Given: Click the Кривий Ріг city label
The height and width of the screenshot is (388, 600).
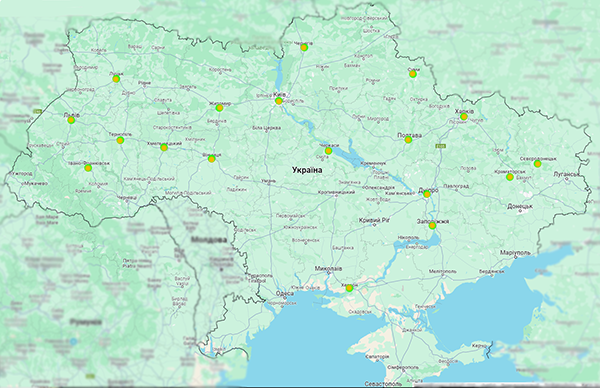Looking at the screenshot, I should pyautogui.click(x=375, y=220).
